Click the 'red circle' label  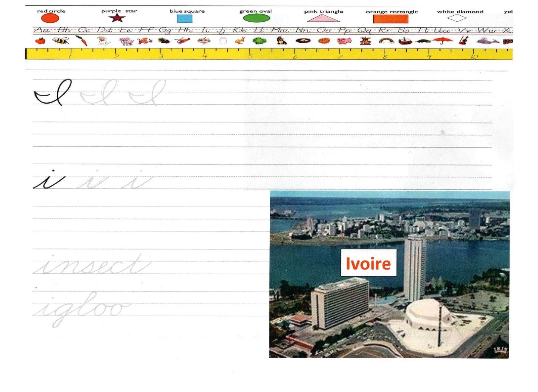(51, 11)
